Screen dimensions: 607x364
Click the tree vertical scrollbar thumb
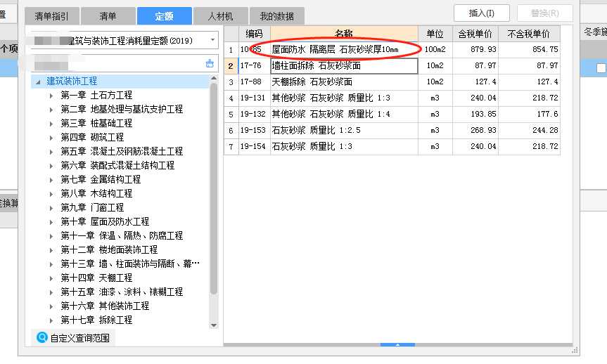click(214, 188)
